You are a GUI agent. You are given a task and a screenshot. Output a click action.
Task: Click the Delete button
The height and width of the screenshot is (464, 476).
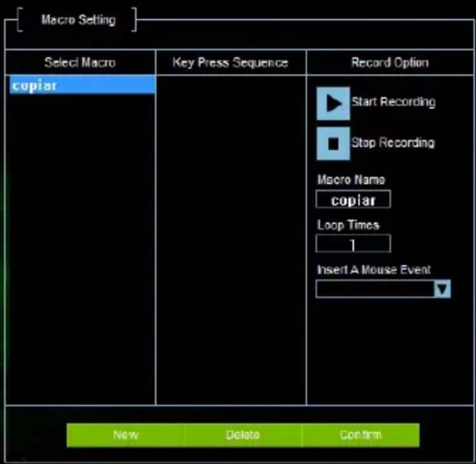(x=243, y=435)
